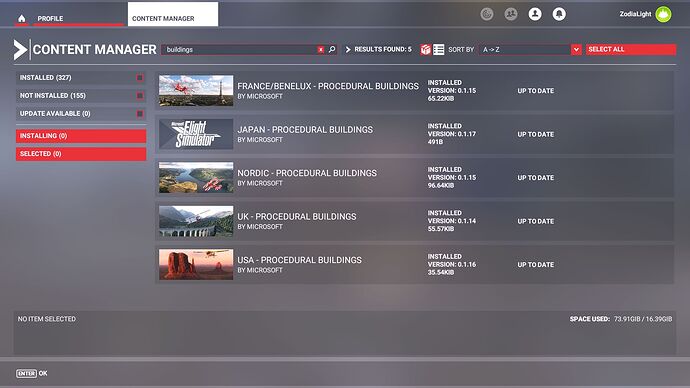Clear the search text with red X
Image resolution: width=690 pixels, height=388 pixels.
[x=321, y=50]
